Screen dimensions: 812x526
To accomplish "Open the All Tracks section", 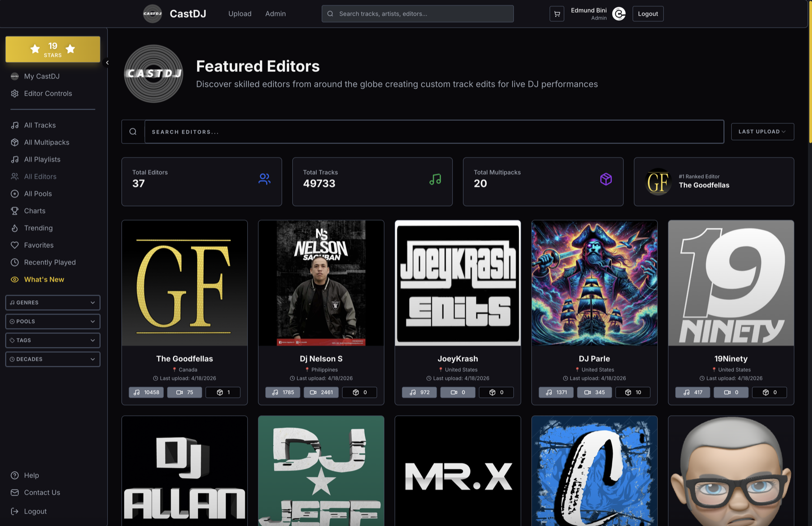I will [40, 125].
